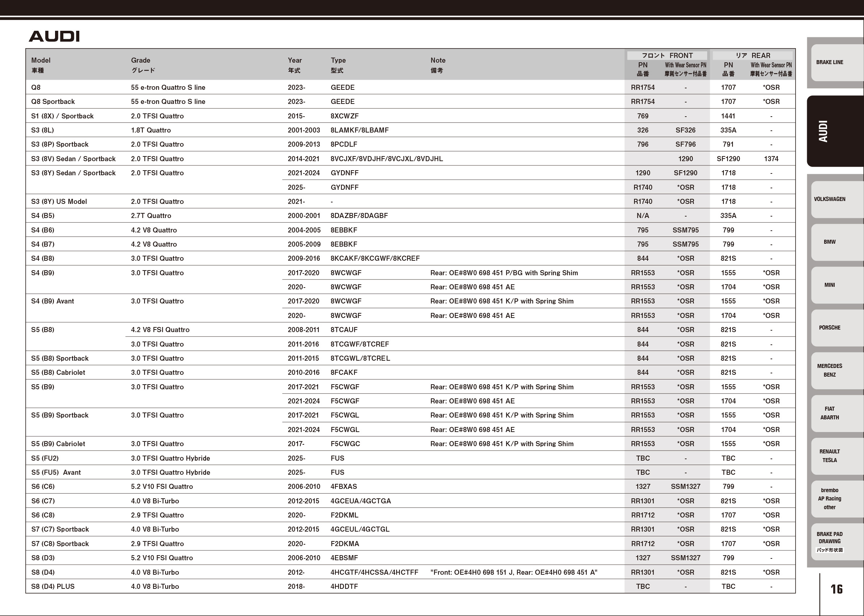Select the AUDI side tab
Image resolution: width=864 pixels, height=616 pixels.
coord(835,131)
